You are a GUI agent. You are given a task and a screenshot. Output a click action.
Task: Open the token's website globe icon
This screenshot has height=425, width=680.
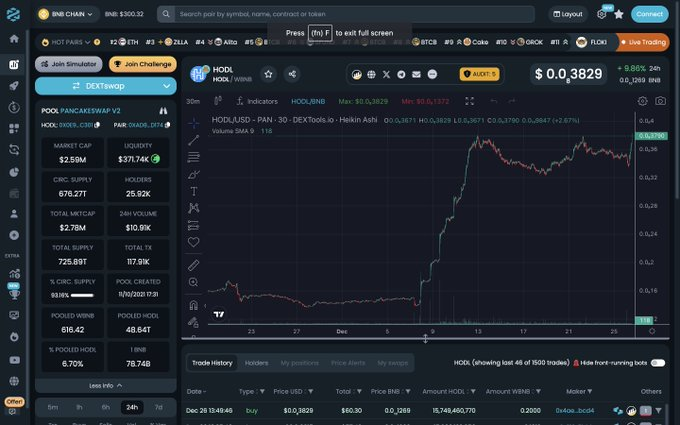(x=371, y=75)
